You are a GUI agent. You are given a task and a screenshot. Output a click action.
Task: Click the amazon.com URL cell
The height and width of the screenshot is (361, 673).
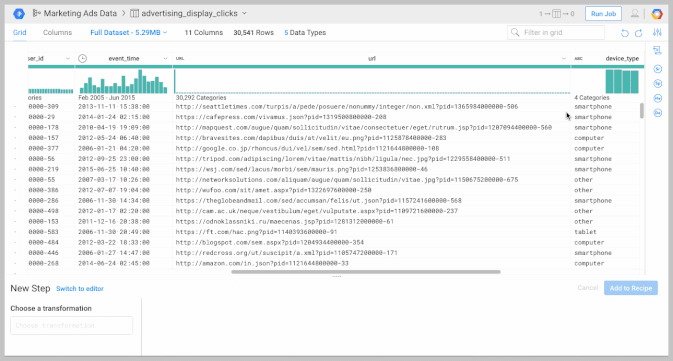point(262,263)
